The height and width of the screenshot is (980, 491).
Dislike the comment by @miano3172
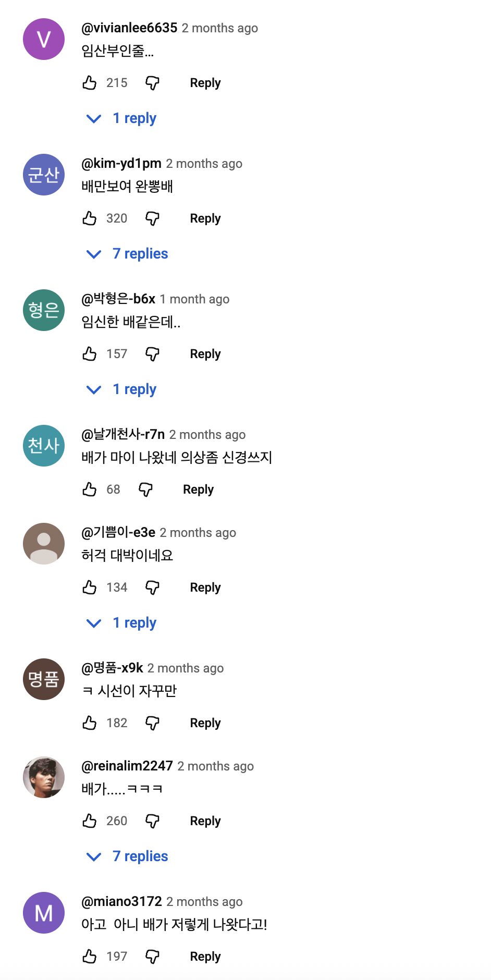(x=152, y=957)
